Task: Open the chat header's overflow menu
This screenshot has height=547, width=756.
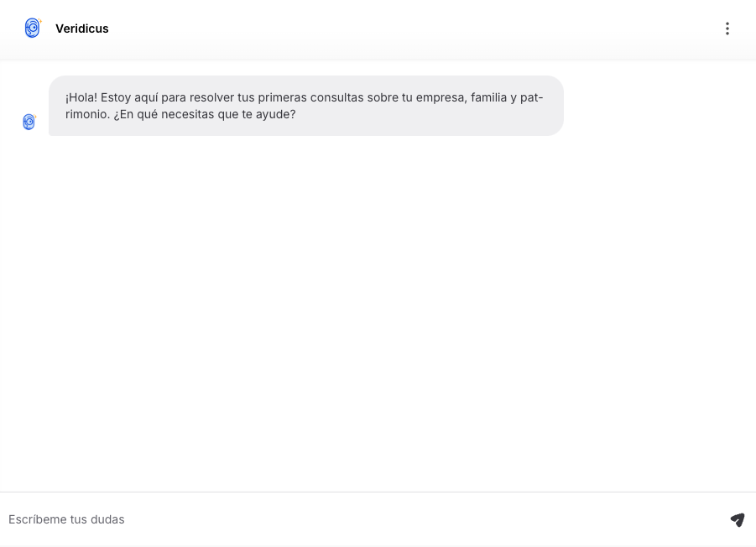Action: tap(727, 29)
